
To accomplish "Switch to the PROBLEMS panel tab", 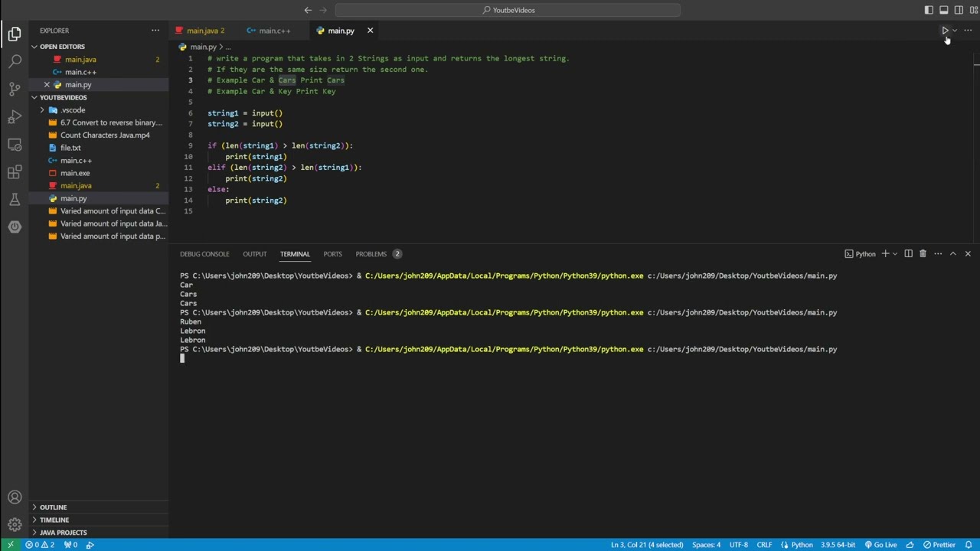I will (371, 254).
